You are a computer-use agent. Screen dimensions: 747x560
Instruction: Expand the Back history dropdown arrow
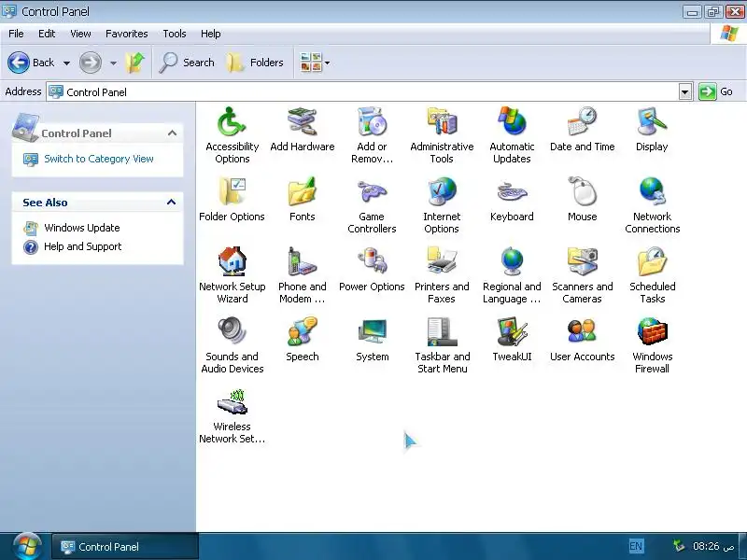[66, 63]
